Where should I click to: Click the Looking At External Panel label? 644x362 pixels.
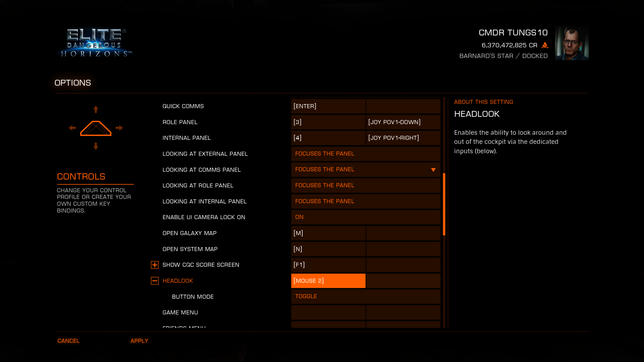205,154
